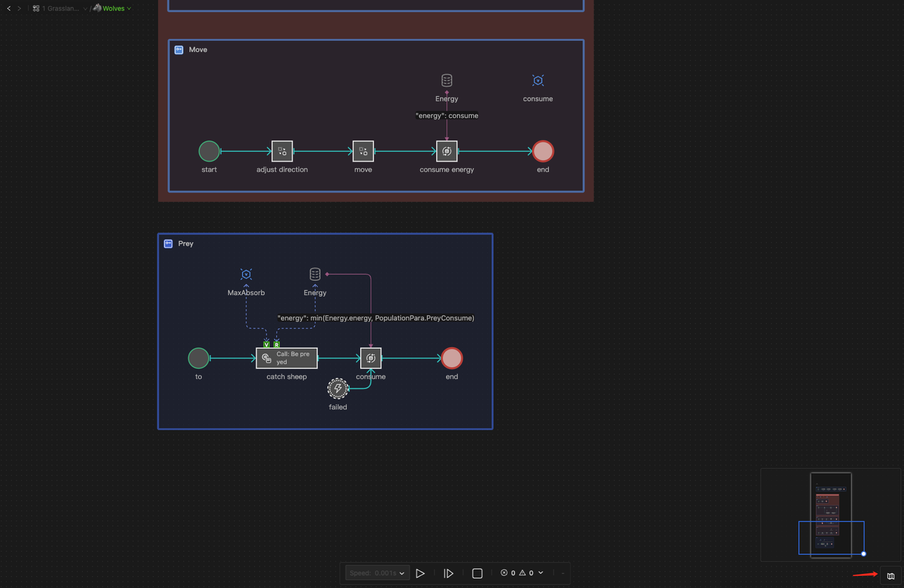Screen dimensions: 904x588
Task: Toggle the minimap with the map icon
Action: tap(891, 576)
